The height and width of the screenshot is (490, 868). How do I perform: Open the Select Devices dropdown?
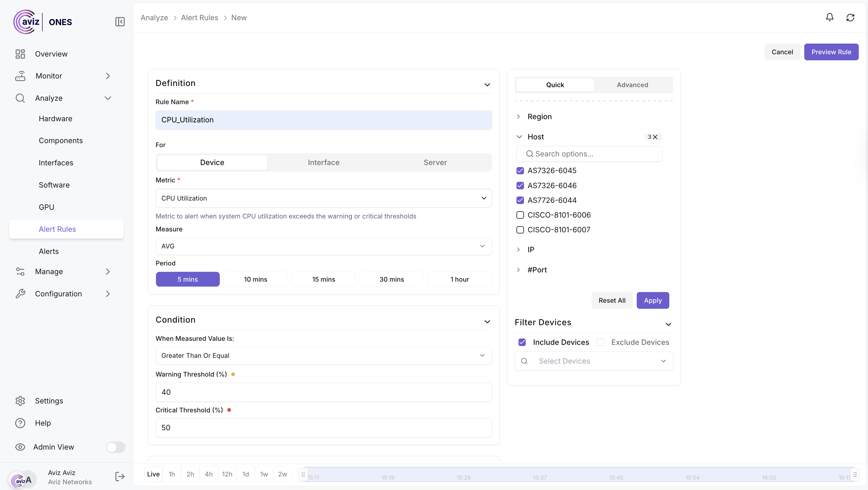click(x=593, y=361)
